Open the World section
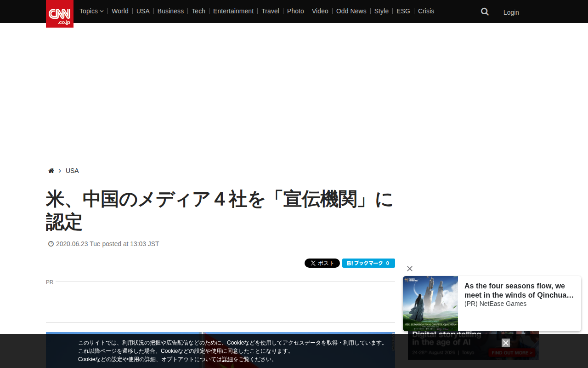This screenshot has width=588, height=368. 120,11
